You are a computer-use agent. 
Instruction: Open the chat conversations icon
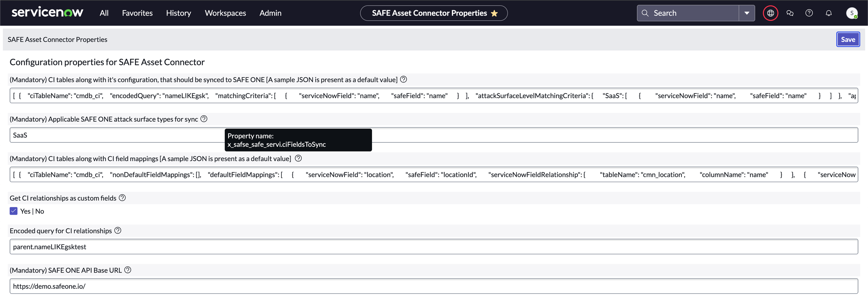pyautogui.click(x=790, y=13)
